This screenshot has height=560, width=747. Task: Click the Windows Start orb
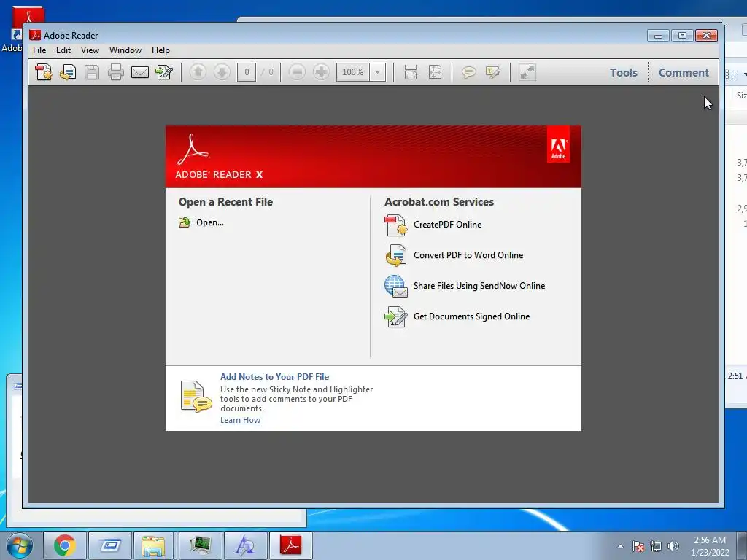click(x=20, y=545)
